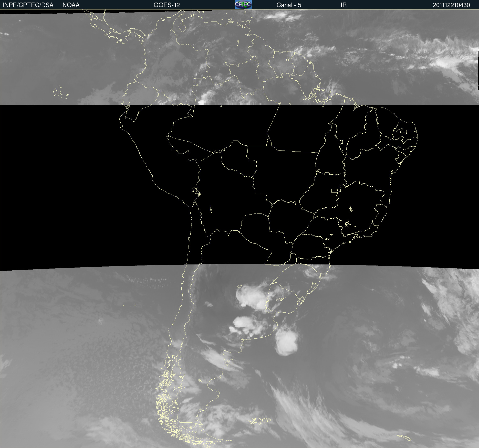Click the INPE/CPTEC/DSA header text

point(28,5)
